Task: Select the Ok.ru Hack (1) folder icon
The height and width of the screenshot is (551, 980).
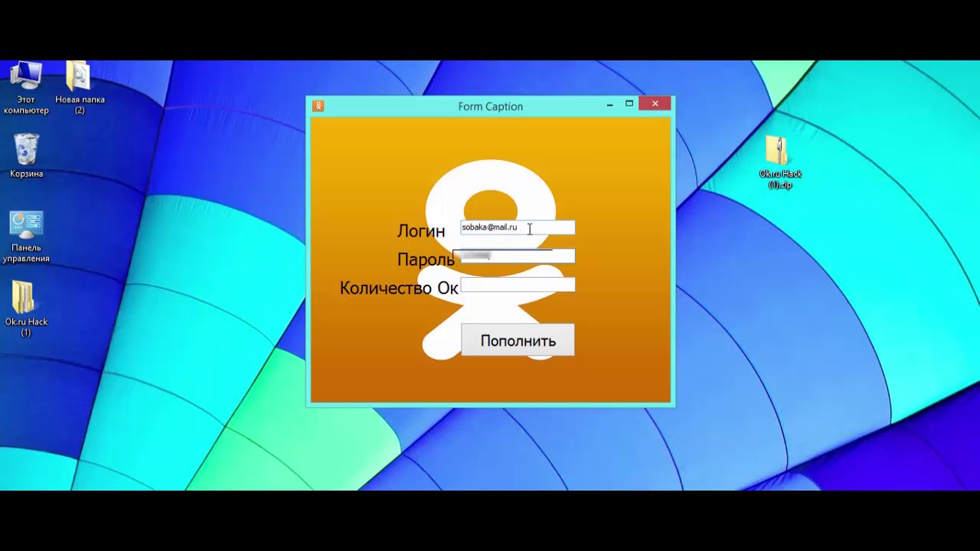Action: [26, 309]
